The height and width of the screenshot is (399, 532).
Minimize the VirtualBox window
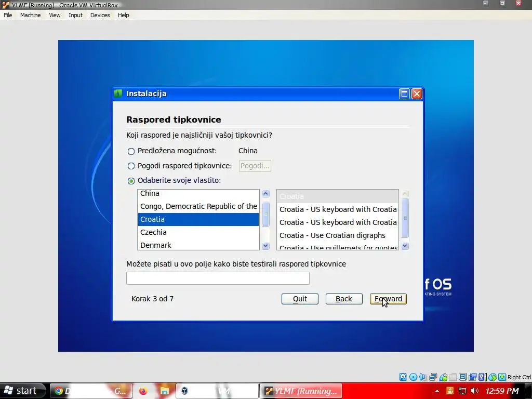coord(486,4)
